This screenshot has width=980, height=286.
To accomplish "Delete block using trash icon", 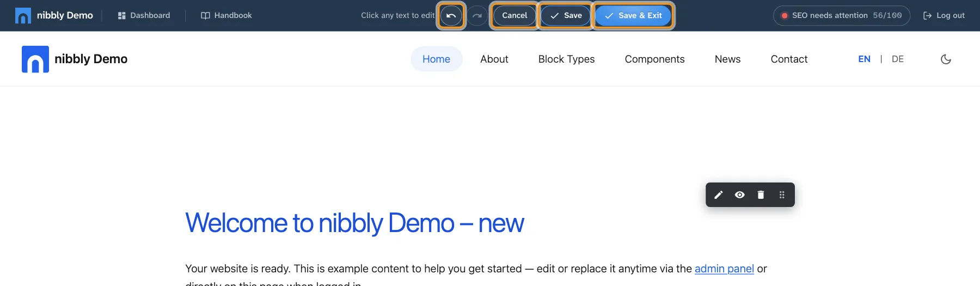I will pos(761,195).
